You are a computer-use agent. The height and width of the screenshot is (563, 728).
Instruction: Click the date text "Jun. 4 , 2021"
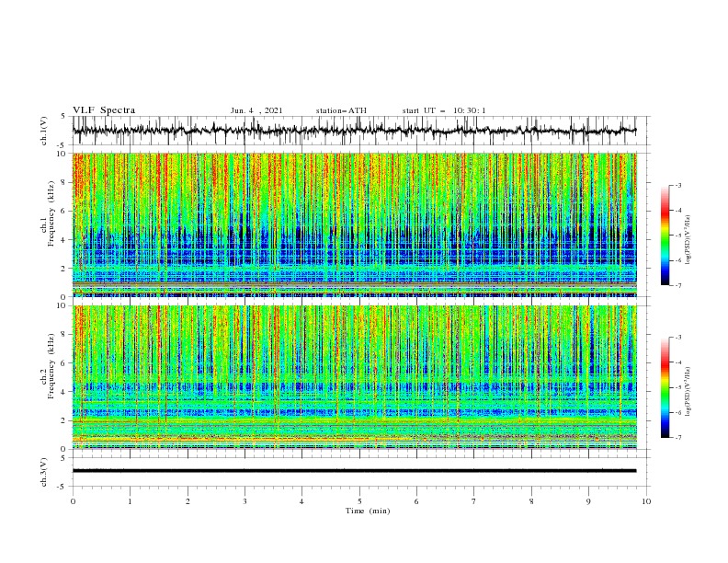256,110
